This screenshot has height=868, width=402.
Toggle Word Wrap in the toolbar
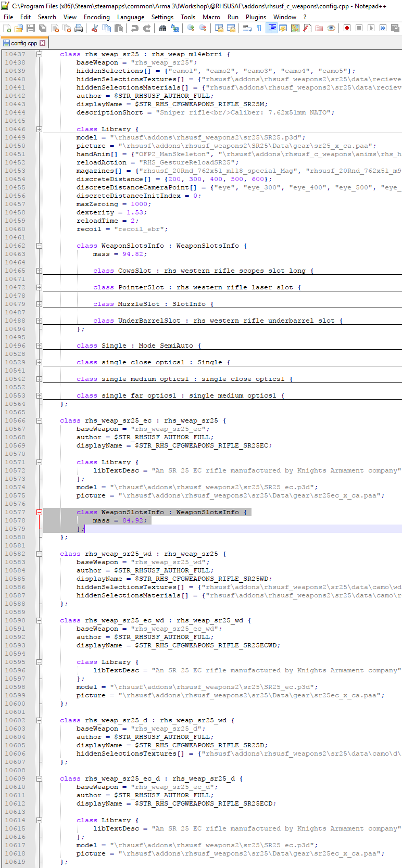coord(247,28)
